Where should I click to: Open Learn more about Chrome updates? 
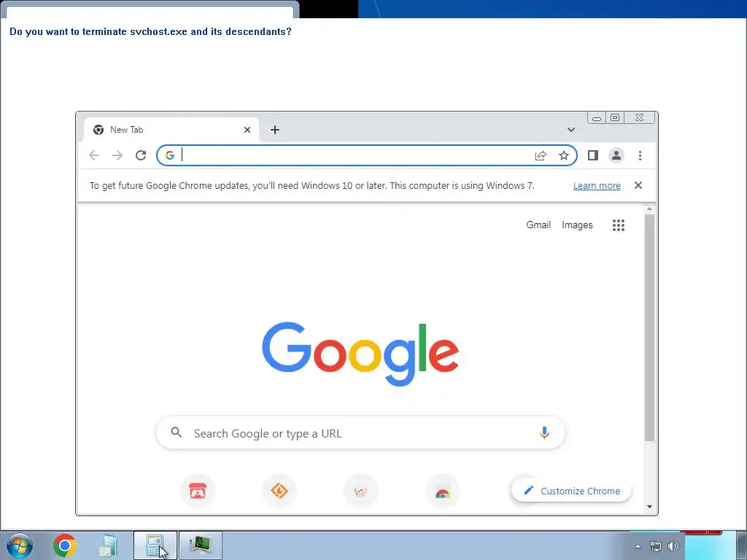tap(597, 186)
